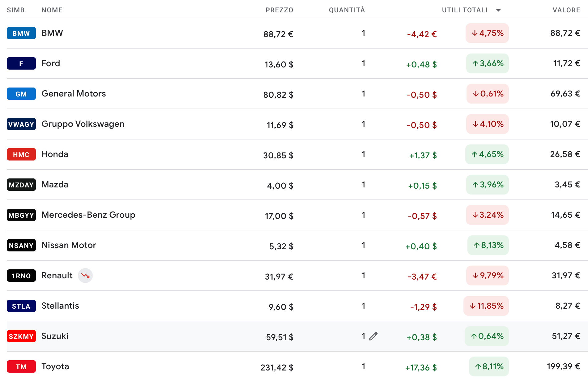This screenshot has width=588, height=381.
Task: Click the green 8,13% Nissan gain chip
Action: (x=488, y=245)
